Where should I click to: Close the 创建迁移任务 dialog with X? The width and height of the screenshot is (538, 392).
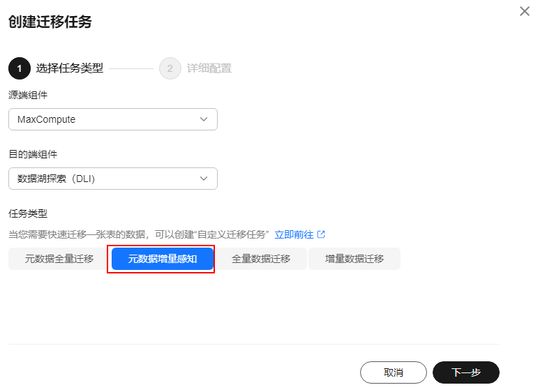[x=524, y=11]
